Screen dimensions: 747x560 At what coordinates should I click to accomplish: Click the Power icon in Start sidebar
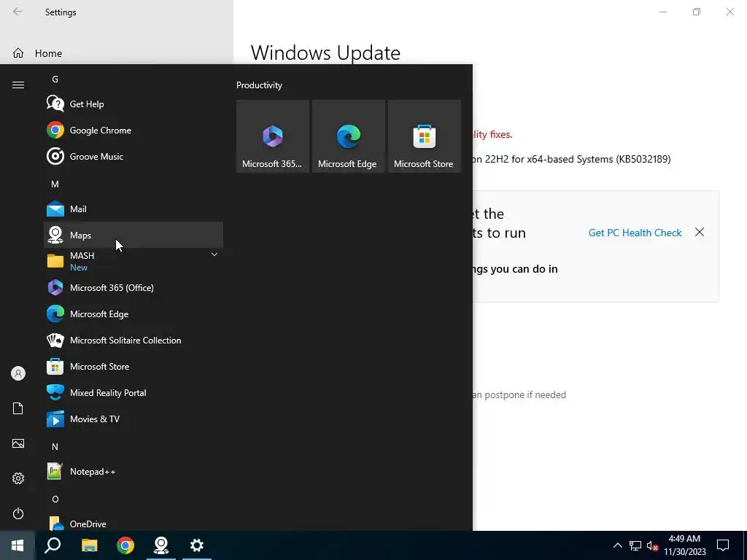point(18,513)
